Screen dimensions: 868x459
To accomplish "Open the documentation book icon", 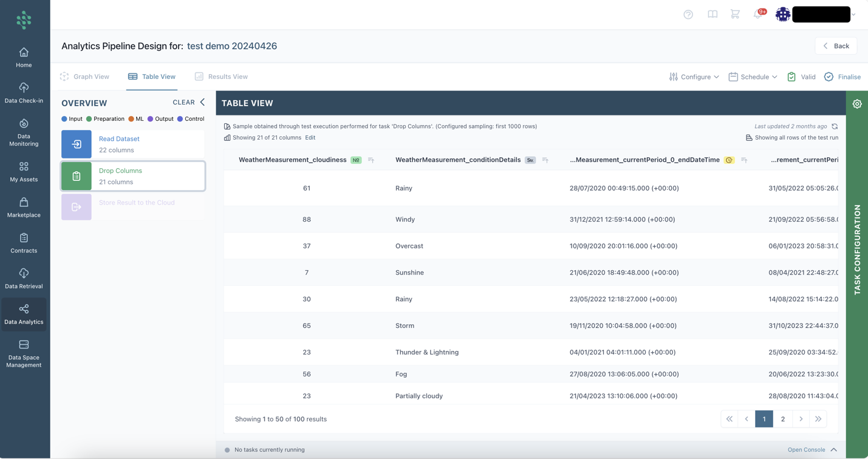I will pos(713,15).
